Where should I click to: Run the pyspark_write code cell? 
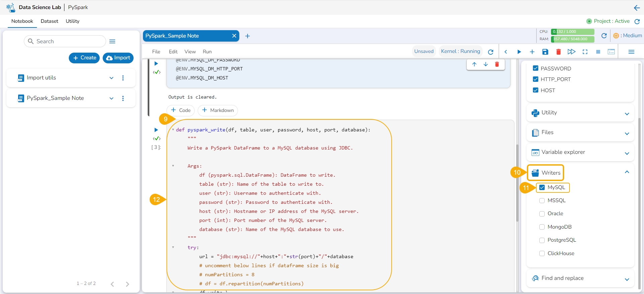tap(156, 130)
